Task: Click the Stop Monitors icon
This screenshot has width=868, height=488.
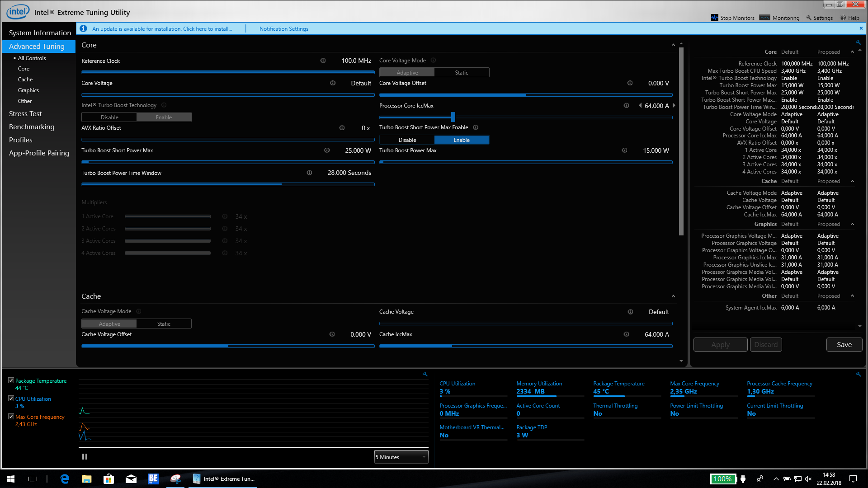Action: (714, 18)
